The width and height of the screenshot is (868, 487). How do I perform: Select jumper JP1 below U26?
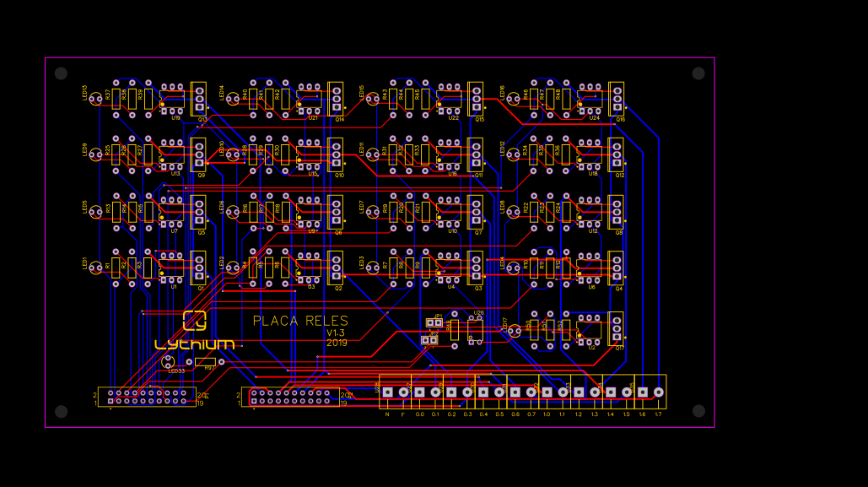pyautogui.click(x=434, y=322)
